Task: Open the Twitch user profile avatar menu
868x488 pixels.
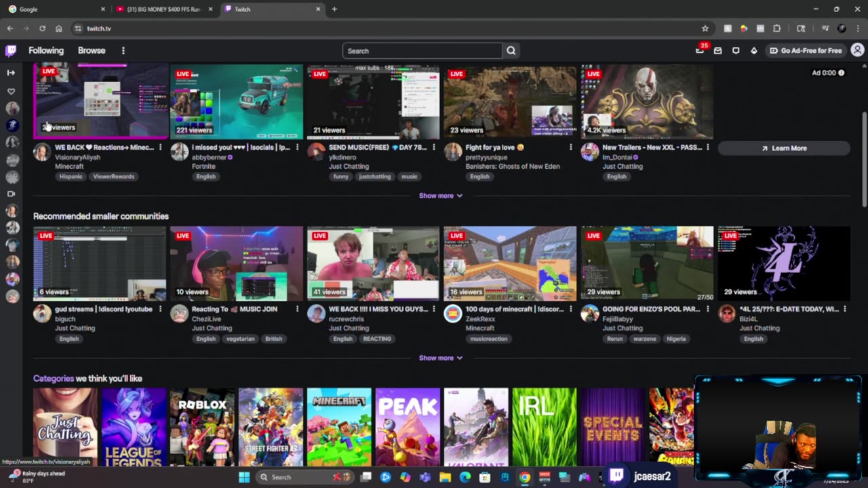Action: click(x=857, y=50)
